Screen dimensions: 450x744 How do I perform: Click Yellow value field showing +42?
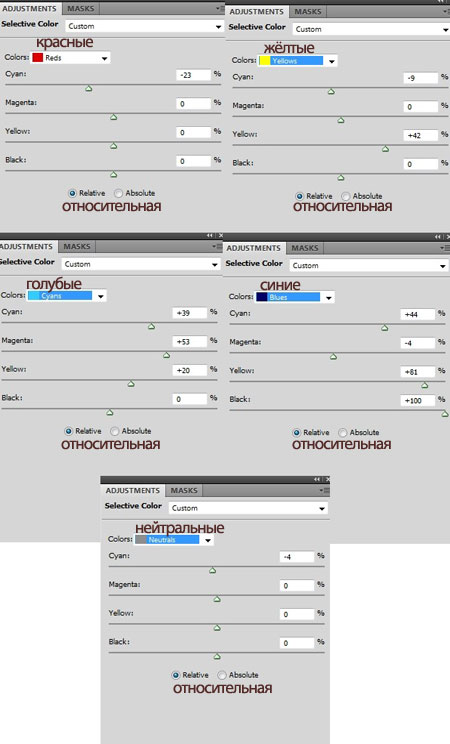coord(421,135)
